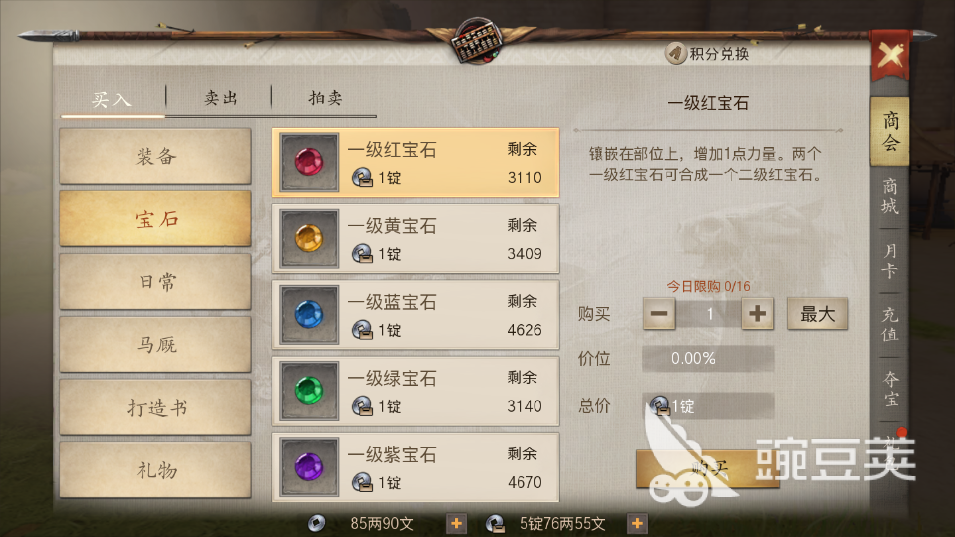The width and height of the screenshot is (955, 537).
Task: Open the 装备 category
Action: coord(155,156)
